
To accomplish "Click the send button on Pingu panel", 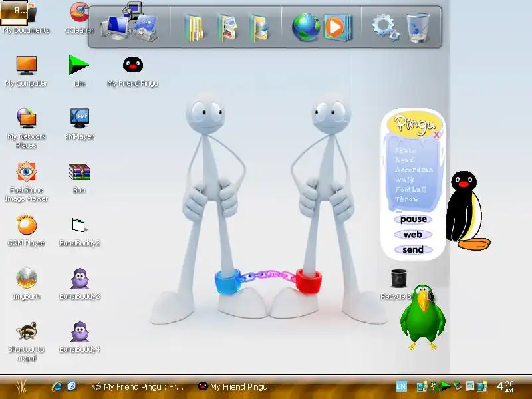I will pos(413,250).
